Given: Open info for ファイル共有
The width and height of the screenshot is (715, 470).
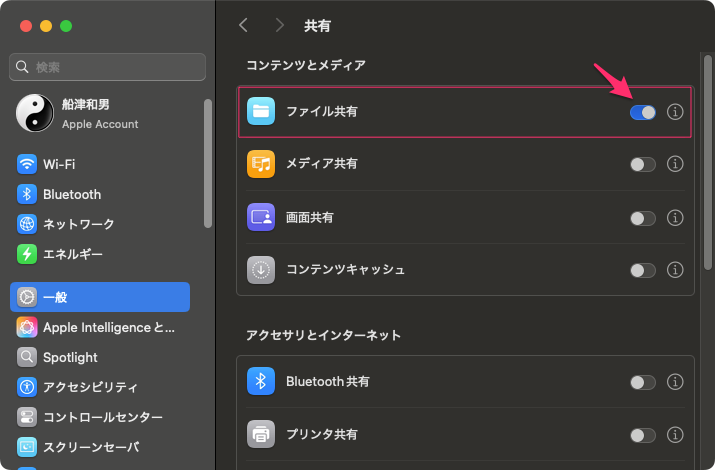Looking at the screenshot, I should point(675,112).
